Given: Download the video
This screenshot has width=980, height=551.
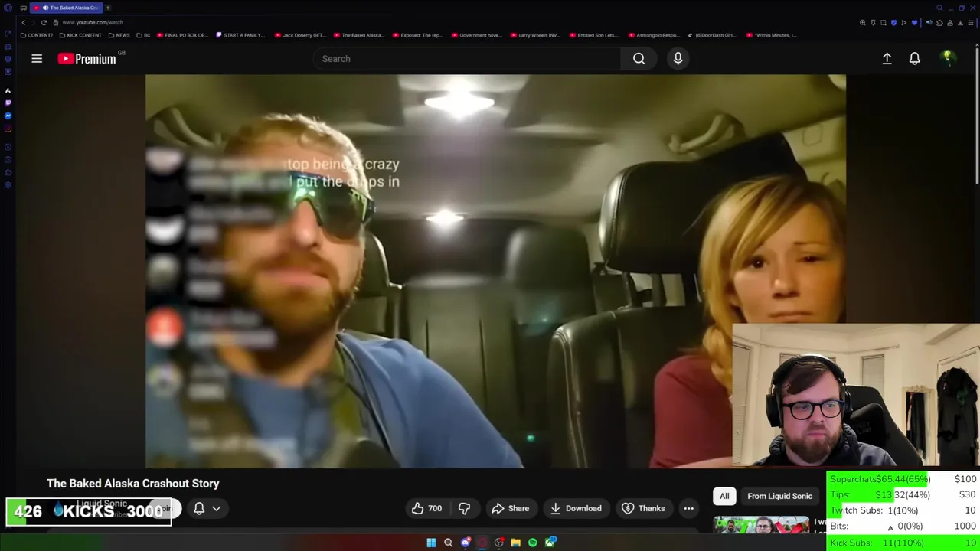Looking at the screenshot, I should [x=575, y=508].
